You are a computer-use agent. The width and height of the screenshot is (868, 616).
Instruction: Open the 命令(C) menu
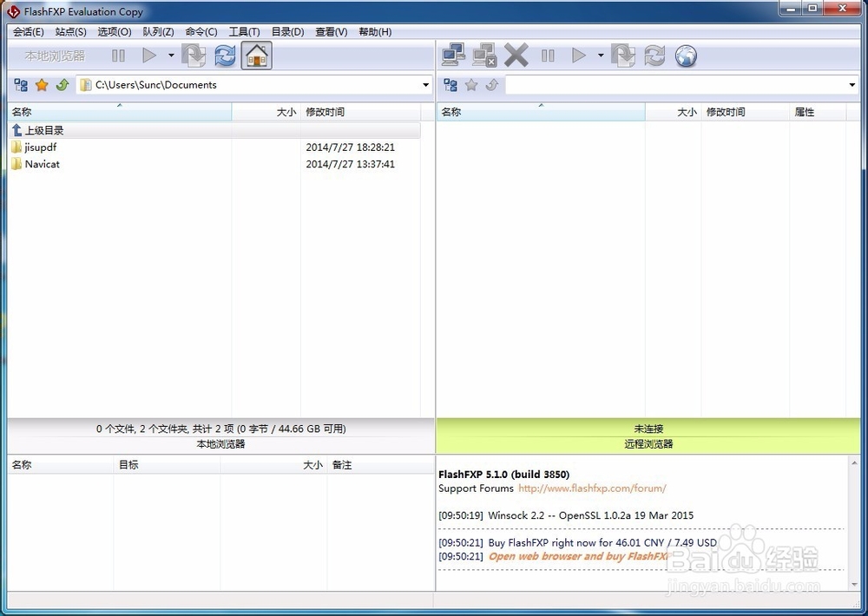(201, 31)
